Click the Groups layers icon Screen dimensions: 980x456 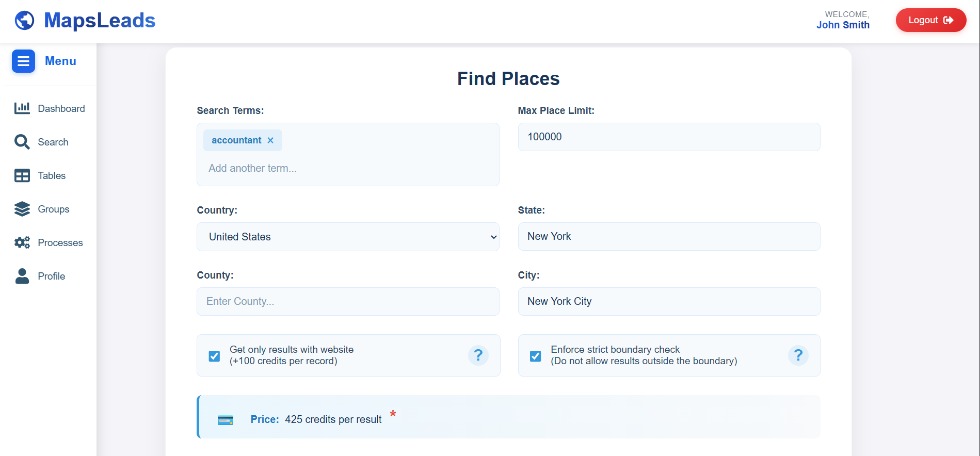coord(22,209)
